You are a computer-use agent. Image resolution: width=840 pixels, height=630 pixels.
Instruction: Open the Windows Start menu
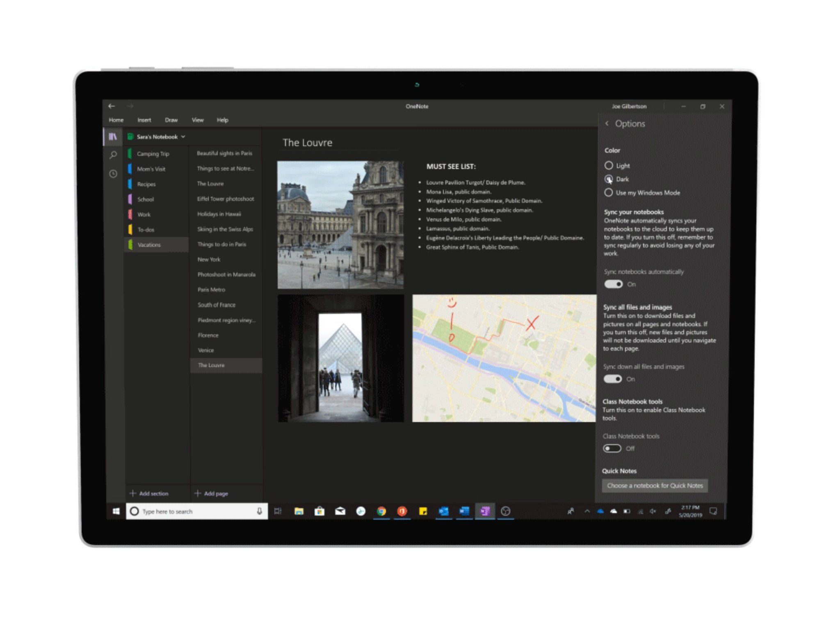[116, 511]
